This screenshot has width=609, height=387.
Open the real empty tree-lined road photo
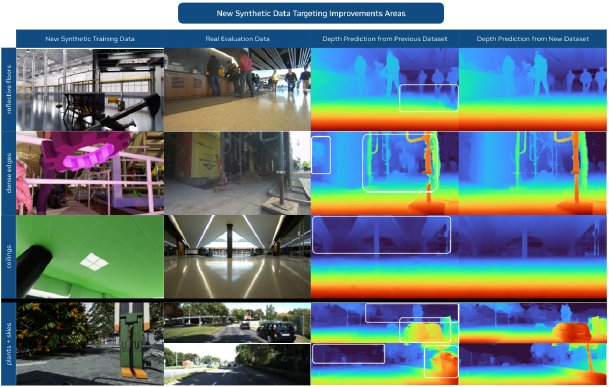237,364
